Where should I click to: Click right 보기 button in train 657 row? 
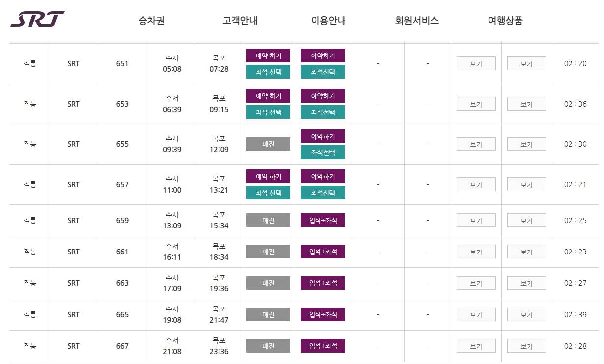coord(527,184)
